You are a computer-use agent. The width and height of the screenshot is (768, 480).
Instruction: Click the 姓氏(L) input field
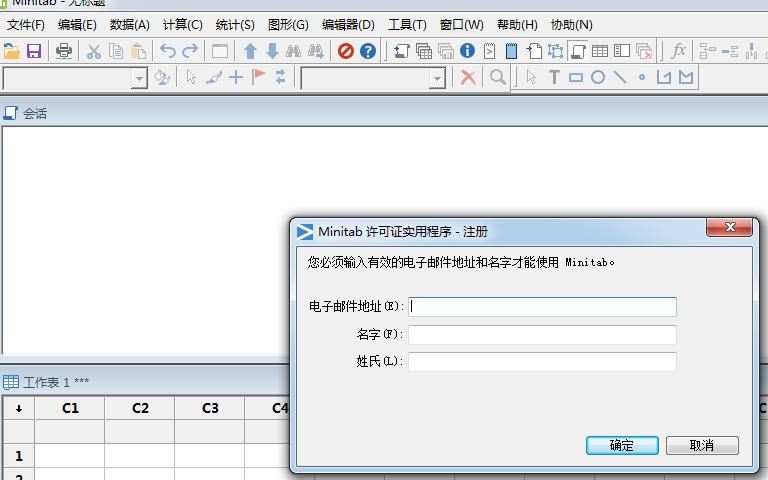click(542, 361)
